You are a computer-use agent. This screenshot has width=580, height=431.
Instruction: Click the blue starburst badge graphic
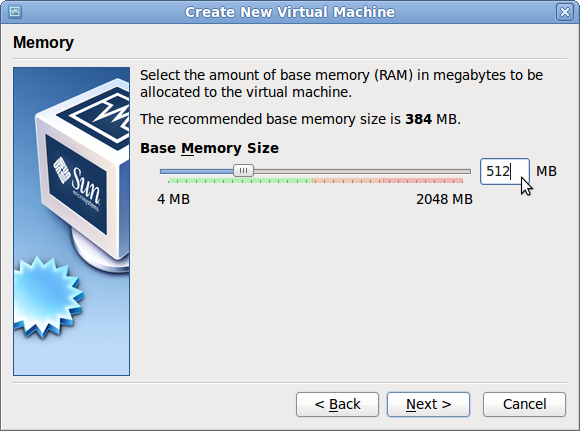(x=46, y=297)
